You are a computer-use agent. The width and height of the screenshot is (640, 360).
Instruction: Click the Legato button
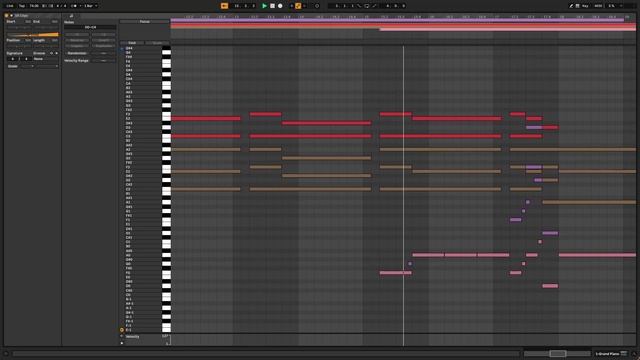(x=77, y=46)
